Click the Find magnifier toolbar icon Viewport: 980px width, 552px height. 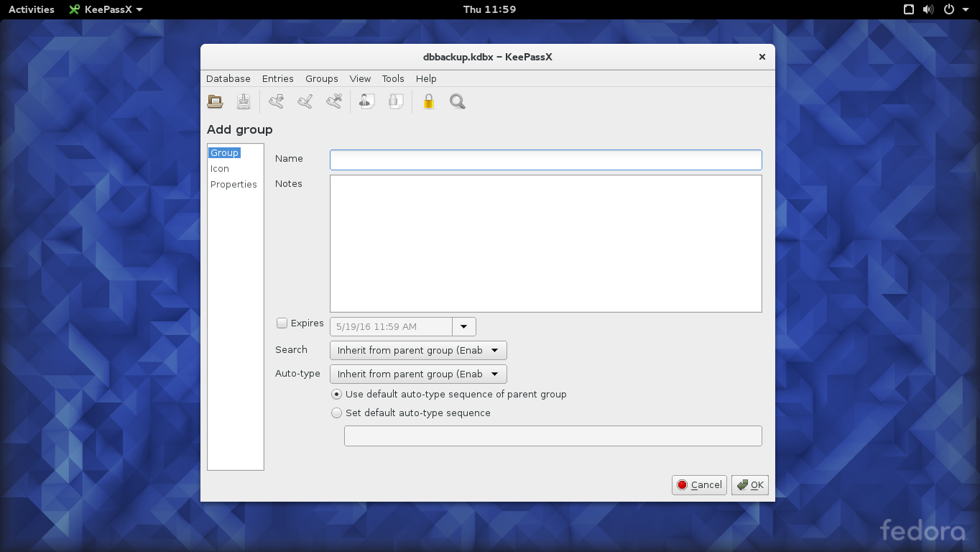tap(458, 101)
